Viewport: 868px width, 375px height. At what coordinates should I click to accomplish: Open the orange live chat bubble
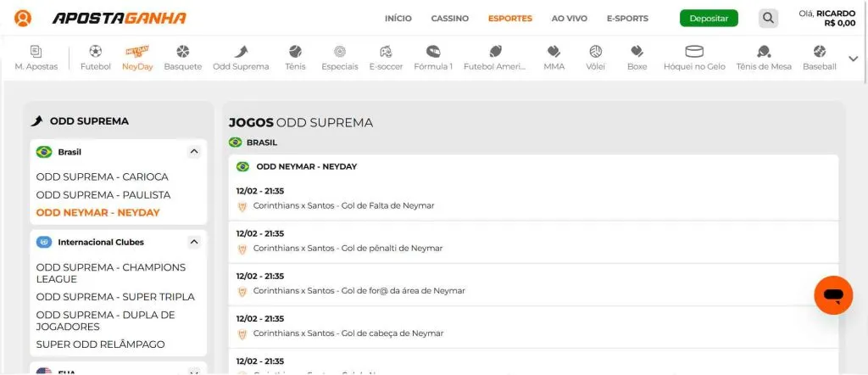(832, 295)
